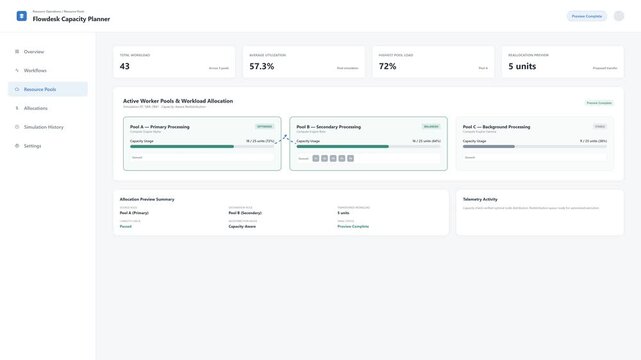The width and height of the screenshot is (641, 360).
Task: Navigate to Allocations
Action: tap(48, 108)
